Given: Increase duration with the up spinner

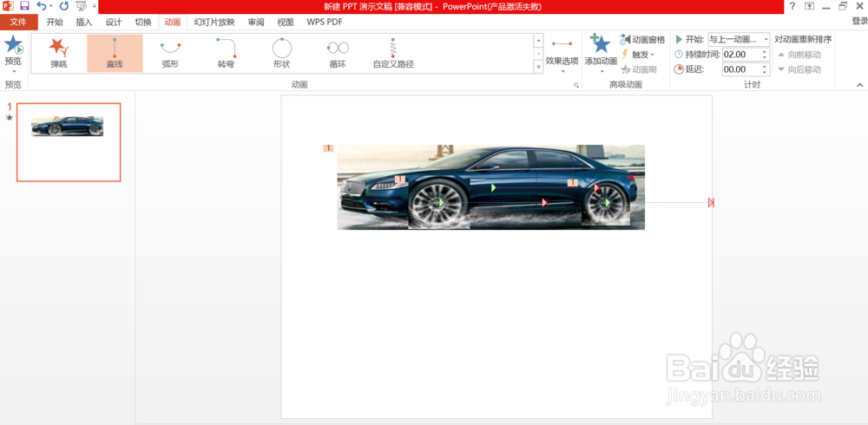Looking at the screenshot, I should 765,51.
